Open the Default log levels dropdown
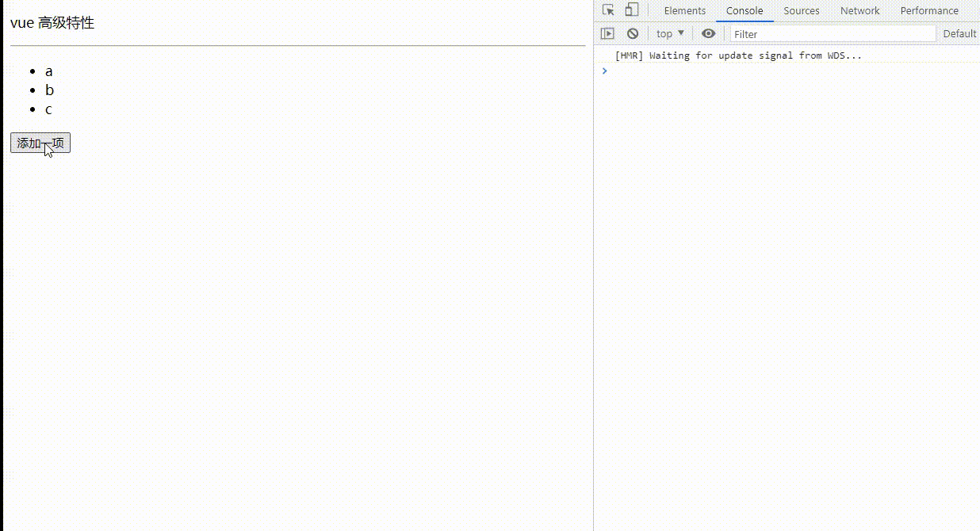980x531 pixels. point(960,33)
